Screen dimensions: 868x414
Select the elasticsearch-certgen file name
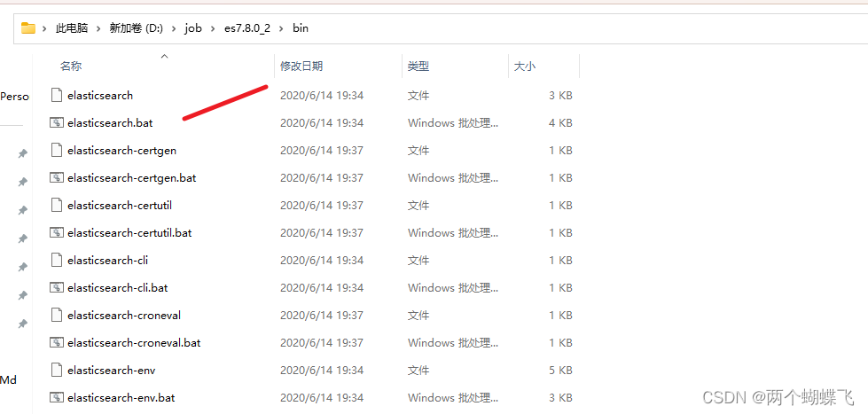click(x=121, y=150)
